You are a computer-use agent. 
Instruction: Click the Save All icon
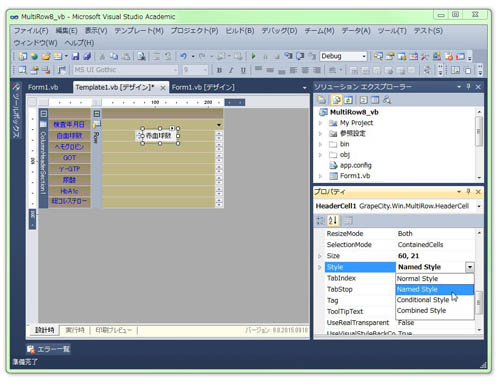coord(87,56)
